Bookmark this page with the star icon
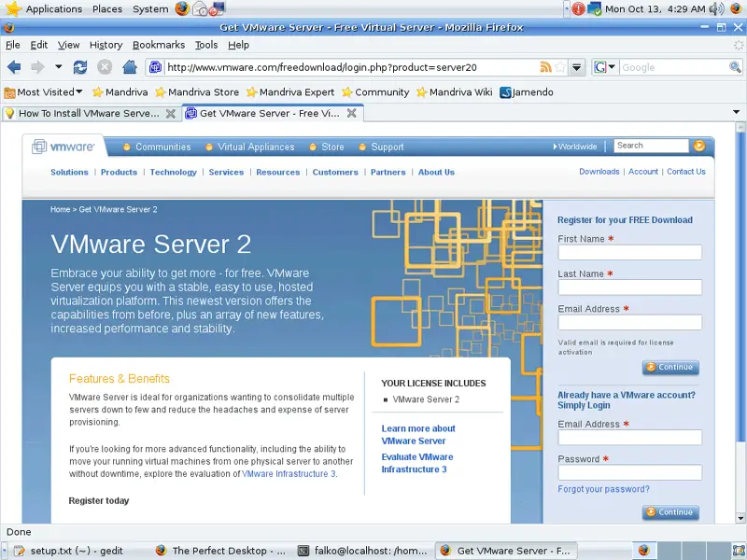Screen dimensions: 747x560 coord(560,67)
